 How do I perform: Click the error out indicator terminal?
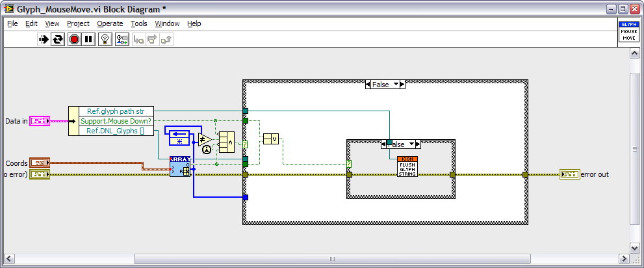coord(569,174)
